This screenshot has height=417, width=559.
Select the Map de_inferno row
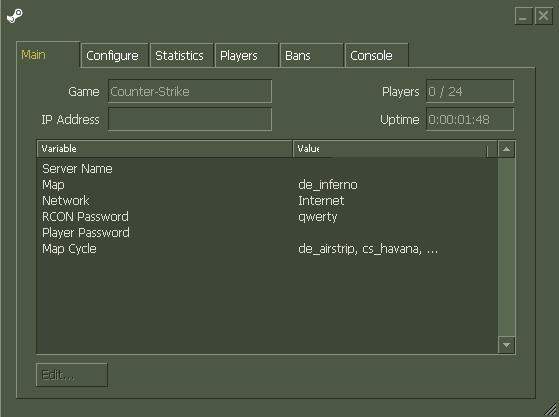click(267, 185)
